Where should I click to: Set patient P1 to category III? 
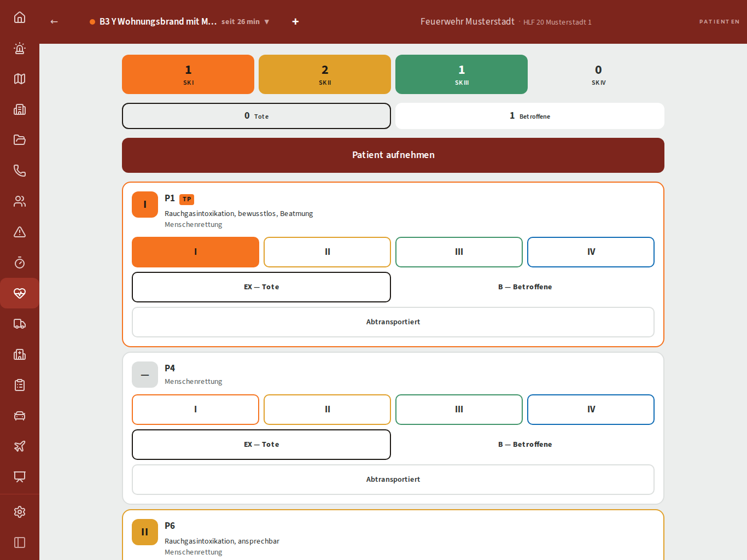point(459,252)
